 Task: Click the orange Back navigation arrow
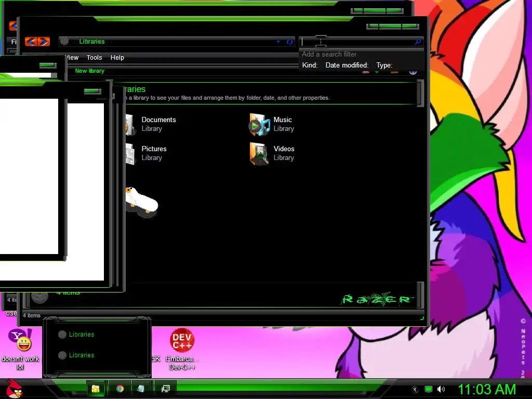pos(31,42)
